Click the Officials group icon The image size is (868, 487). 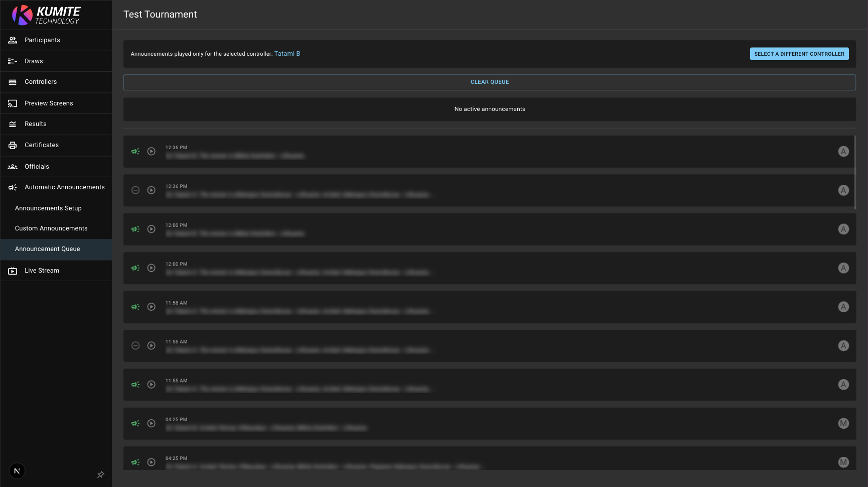coord(13,167)
